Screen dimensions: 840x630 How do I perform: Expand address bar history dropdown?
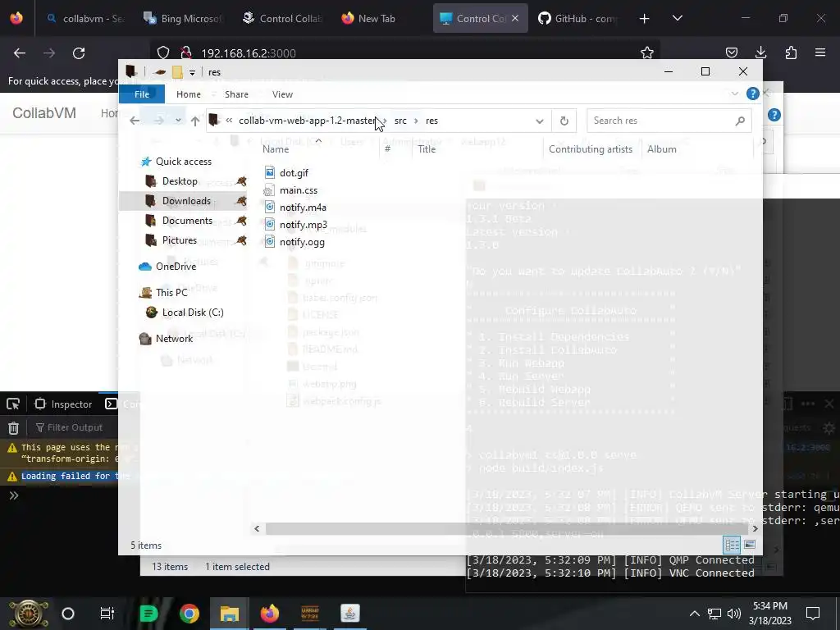(540, 121)
